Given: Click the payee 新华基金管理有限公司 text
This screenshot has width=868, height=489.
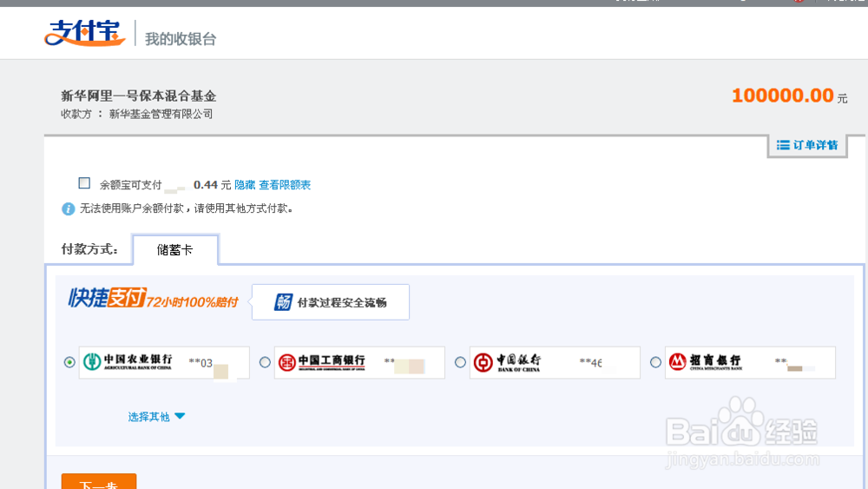Looking at the screenshot, I should [161, 114].
